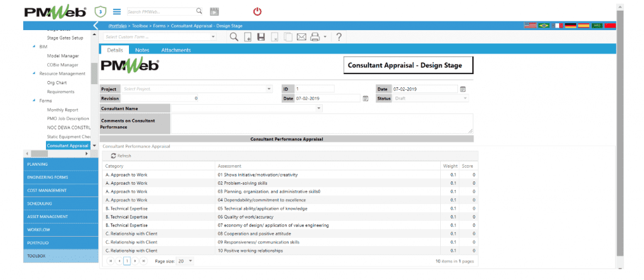Click the magnifier in the PMWeb search box
The width and height of the screenshot is (644, 280).
(199, 11)
